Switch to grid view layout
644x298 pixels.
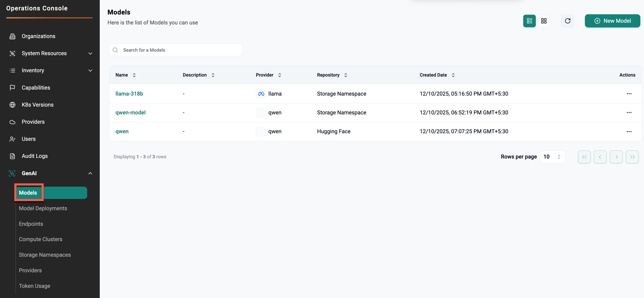point(544,21)
